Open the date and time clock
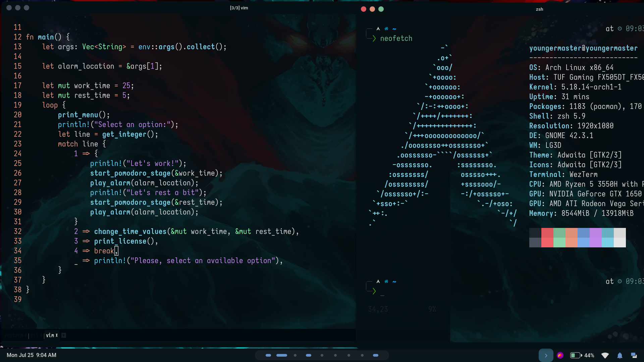The width and height of the screenshot is (644, 362). point(32,355)
